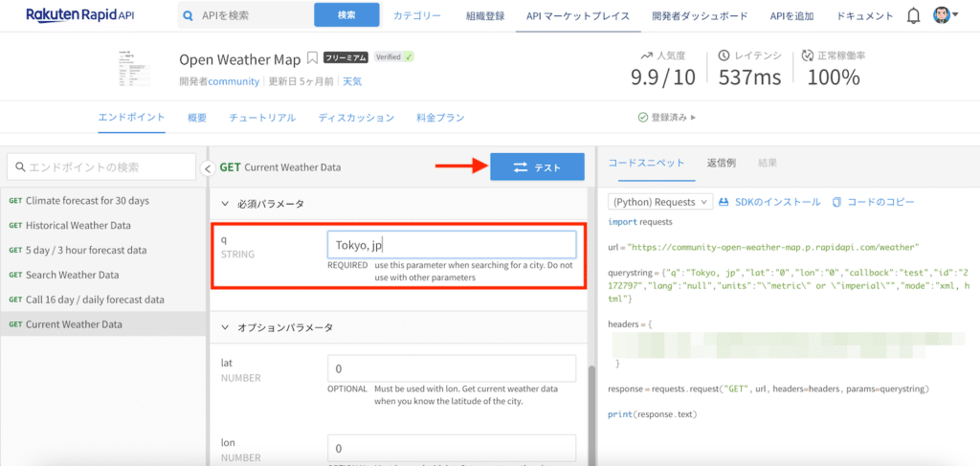Click the q parameter input field
Screen dimensions: 980x466
451,245
